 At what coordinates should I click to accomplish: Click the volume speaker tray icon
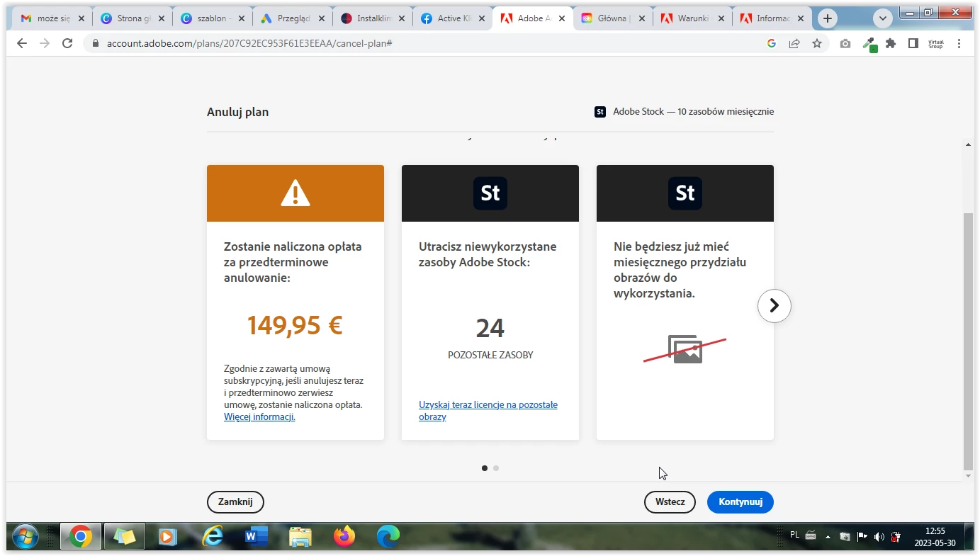point(879,537)
